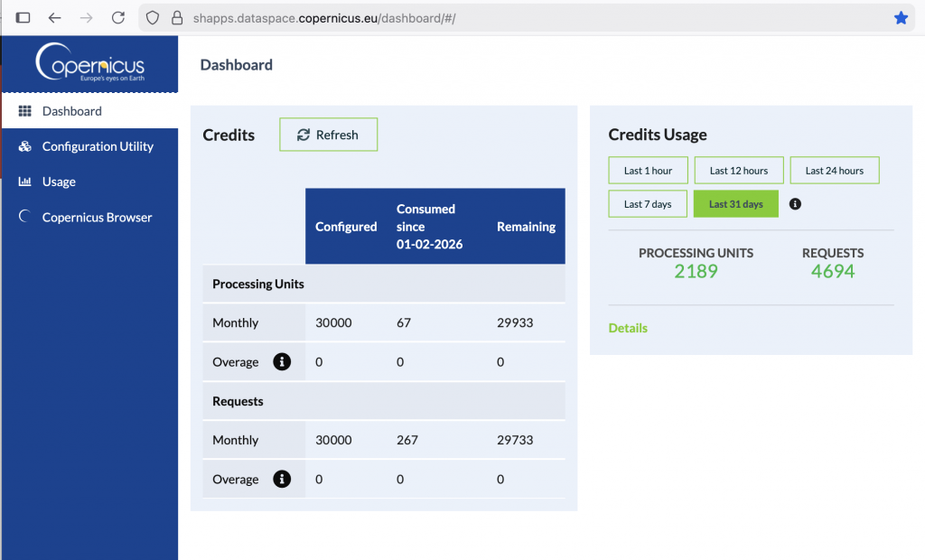Refresh the Credits table
This screenshot has width=925, height=560.
point(328,135)
